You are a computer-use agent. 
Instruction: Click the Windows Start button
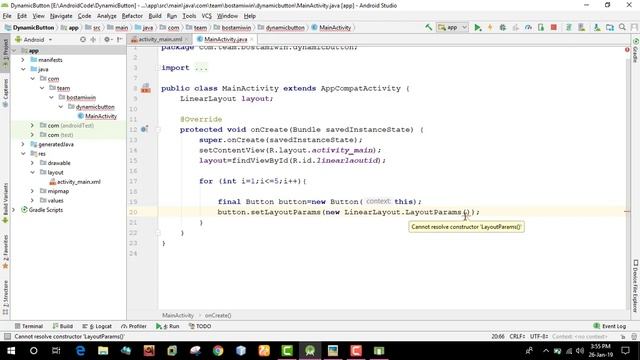(x=11, y=351)
